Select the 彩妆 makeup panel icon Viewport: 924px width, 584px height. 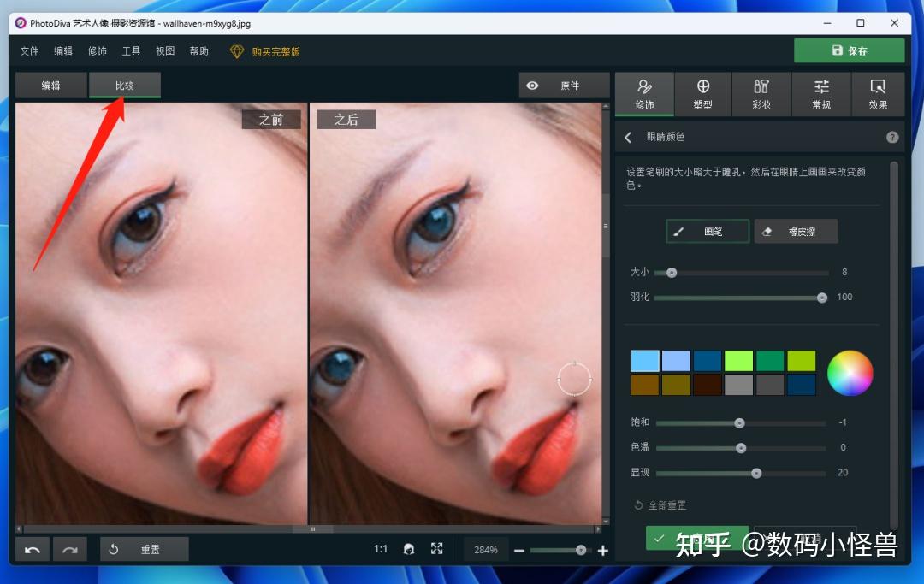pyautogui.click(x=761, y=94)
